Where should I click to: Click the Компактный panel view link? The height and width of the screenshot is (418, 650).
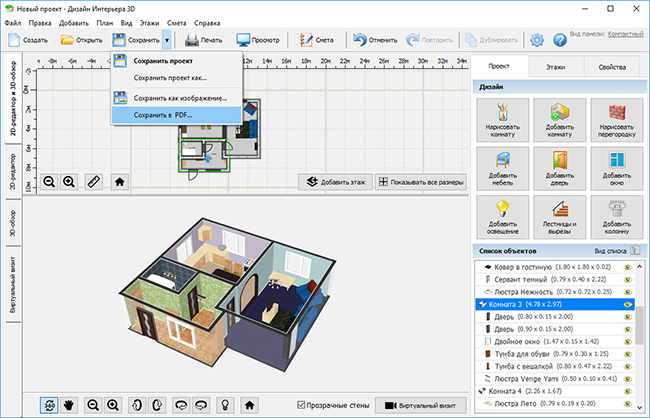click(x=626, y=34)
